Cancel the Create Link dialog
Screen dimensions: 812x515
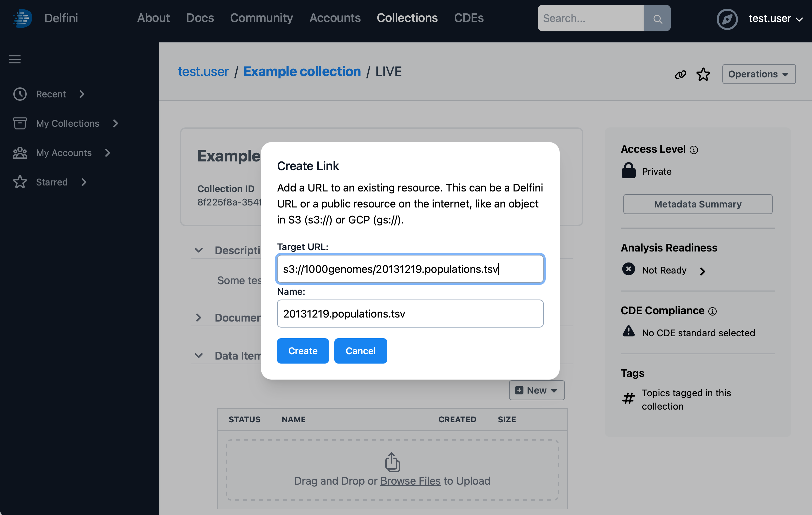click(x=360, y=351)
